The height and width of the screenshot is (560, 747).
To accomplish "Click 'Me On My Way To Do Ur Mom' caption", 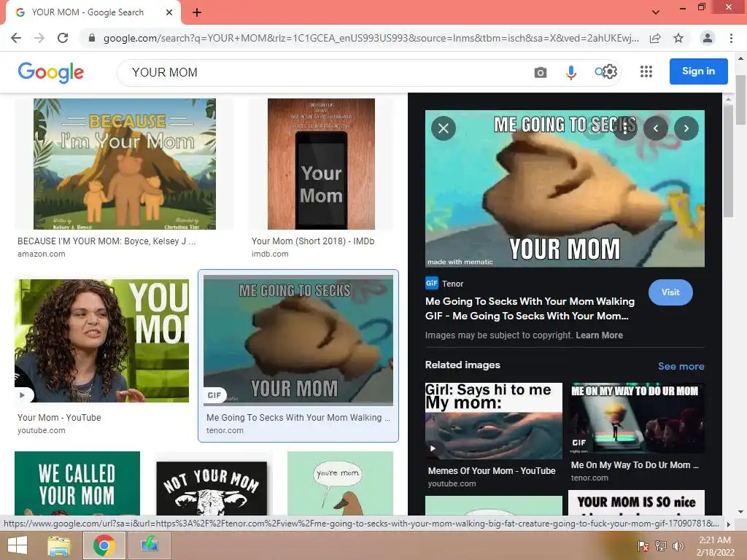I will [635, 464].
